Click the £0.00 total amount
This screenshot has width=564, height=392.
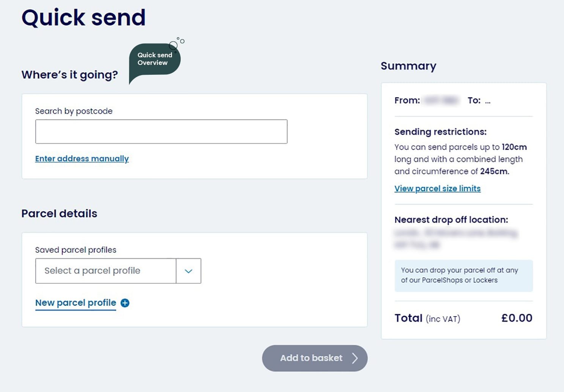[x=517, y=318]
